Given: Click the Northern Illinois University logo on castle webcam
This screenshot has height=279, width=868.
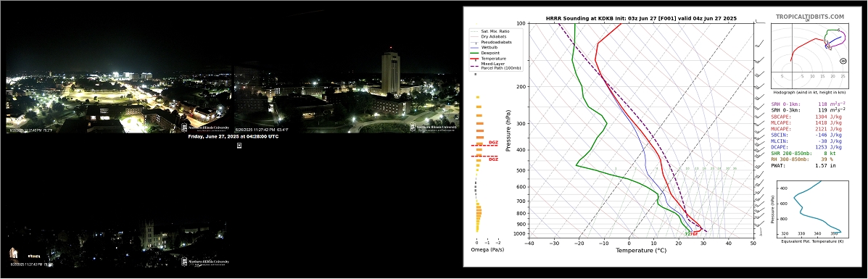Looking at the screenshot, I should pyautogui.click(x=205, y=262).
